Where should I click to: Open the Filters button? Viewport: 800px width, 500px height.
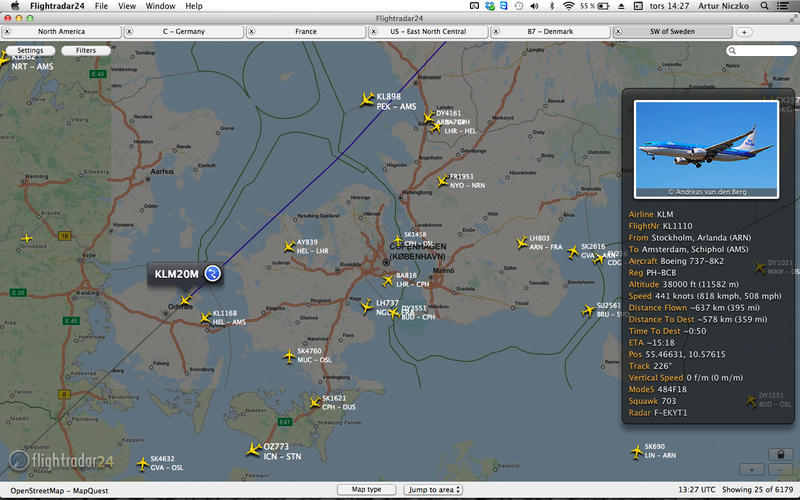pyautogui.click(x=86, y=51)
